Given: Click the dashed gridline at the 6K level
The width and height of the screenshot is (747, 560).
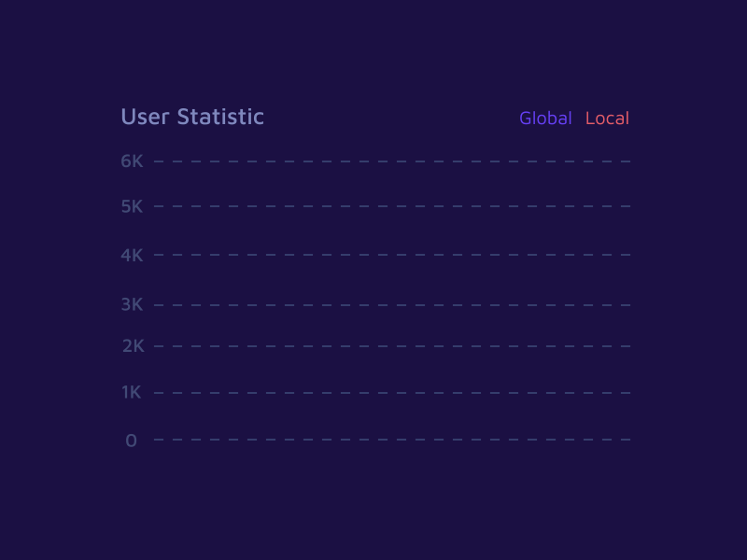Looking at the screenshot, I should tap(392, 161).
